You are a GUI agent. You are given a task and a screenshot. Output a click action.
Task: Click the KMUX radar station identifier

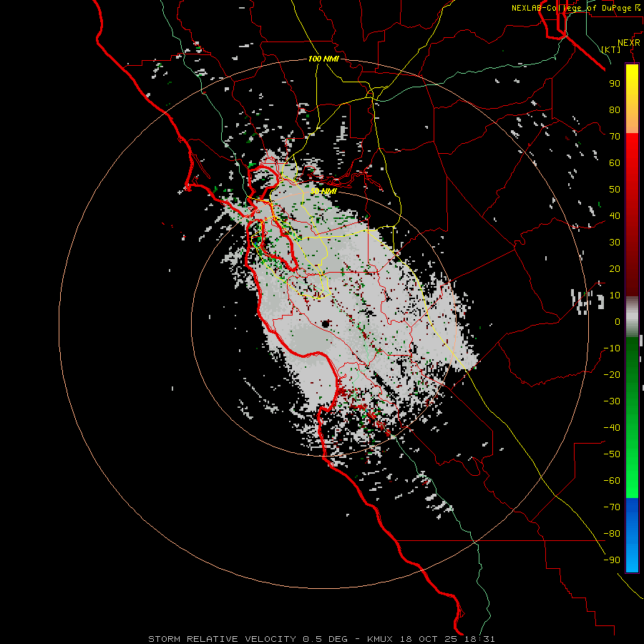[380, 639]
